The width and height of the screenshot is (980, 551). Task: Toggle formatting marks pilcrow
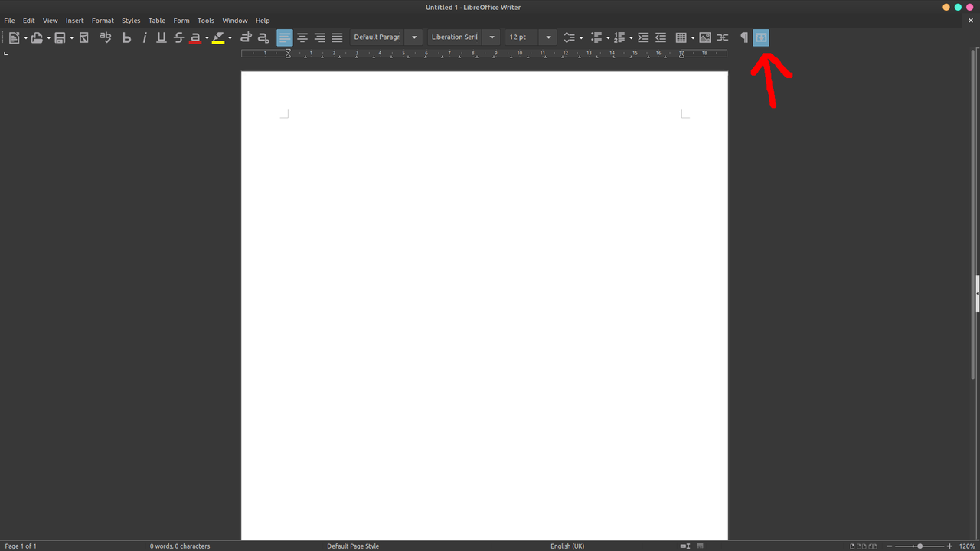click(744, 37)
